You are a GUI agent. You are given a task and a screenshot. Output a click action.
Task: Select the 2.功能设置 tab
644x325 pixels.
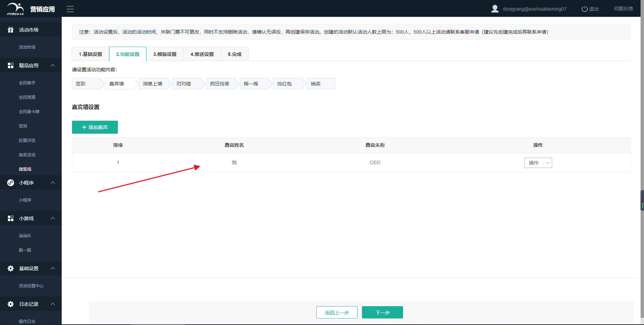(x=128, y=54)
